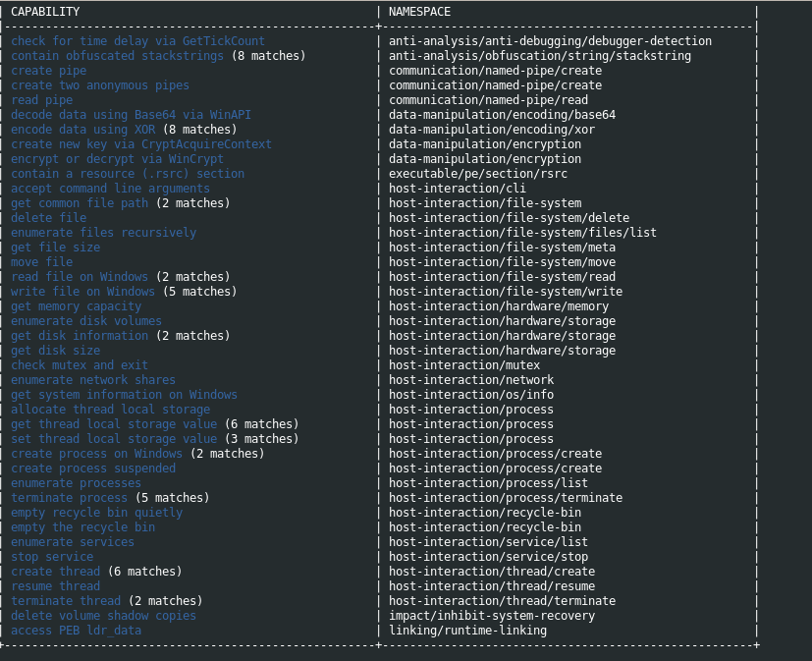812x661 pixels.
Task: Select 'enumerate processes' capability
Action: 77,483
